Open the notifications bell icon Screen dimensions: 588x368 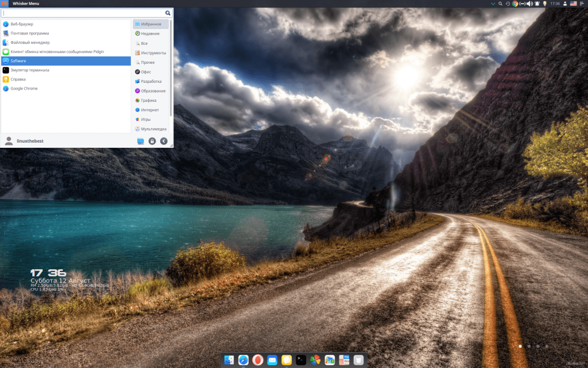tap(537, 3)
